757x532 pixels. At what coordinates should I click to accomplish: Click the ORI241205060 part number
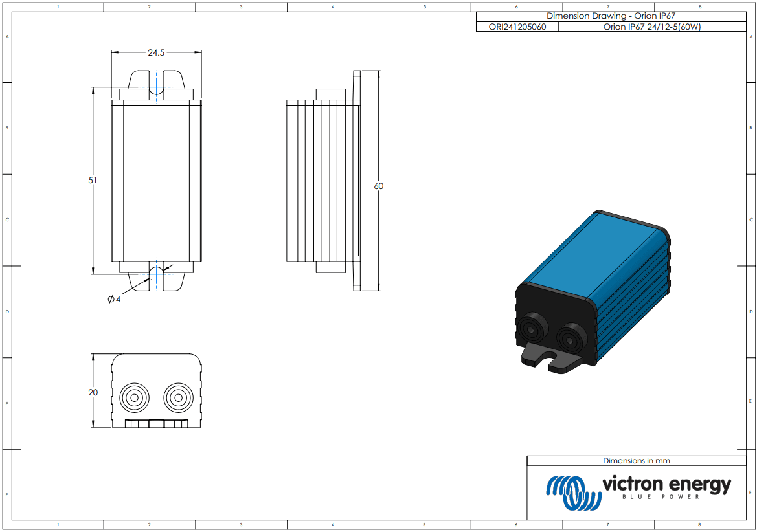(517, 27)
